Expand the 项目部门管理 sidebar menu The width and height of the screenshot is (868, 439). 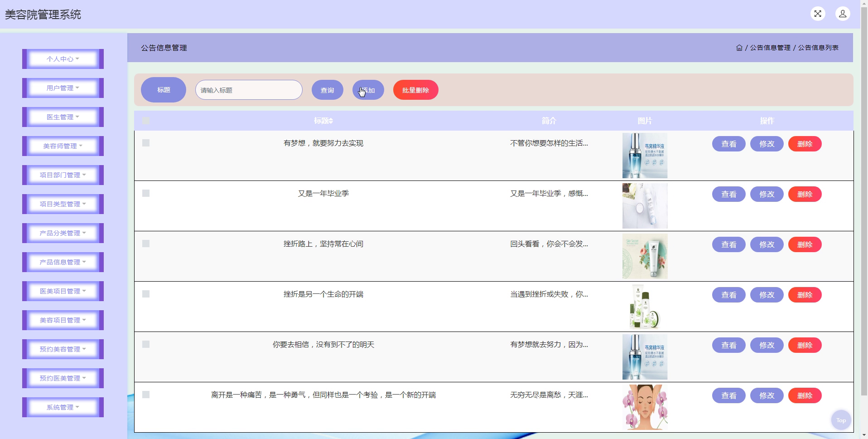pos(63,175)
